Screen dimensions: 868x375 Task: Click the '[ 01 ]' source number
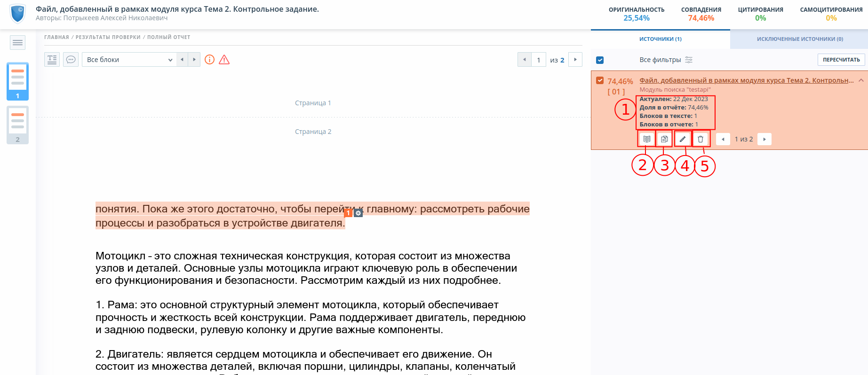[x=616, y=92]
